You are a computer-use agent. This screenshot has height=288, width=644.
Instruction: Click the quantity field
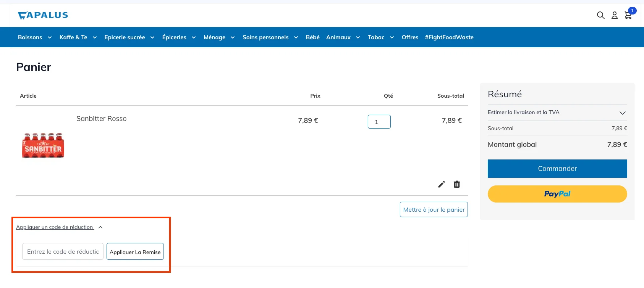[x=379, y=122]
